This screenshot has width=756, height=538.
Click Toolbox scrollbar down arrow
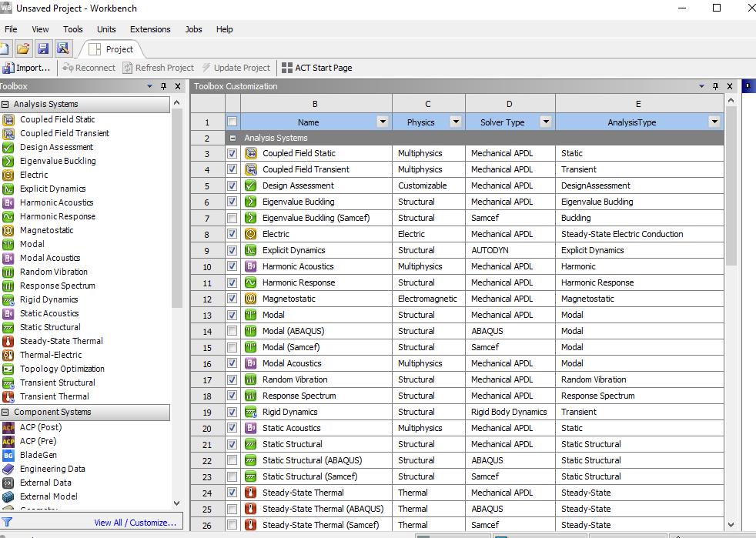pos(176,503)
